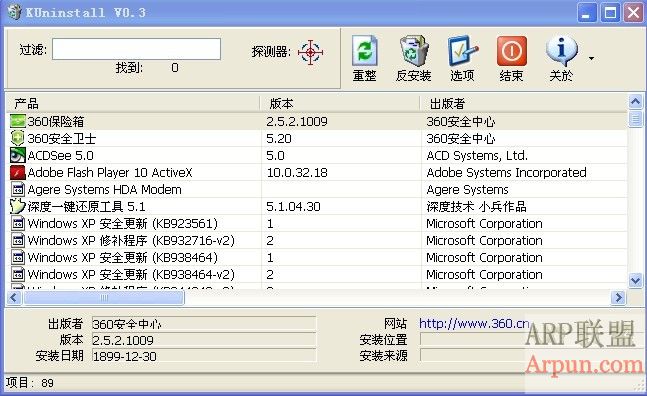The image size is (647, 396).
Task: Select Windows XP 安全更新 (KB923561) text
Action: click(123, 224)
